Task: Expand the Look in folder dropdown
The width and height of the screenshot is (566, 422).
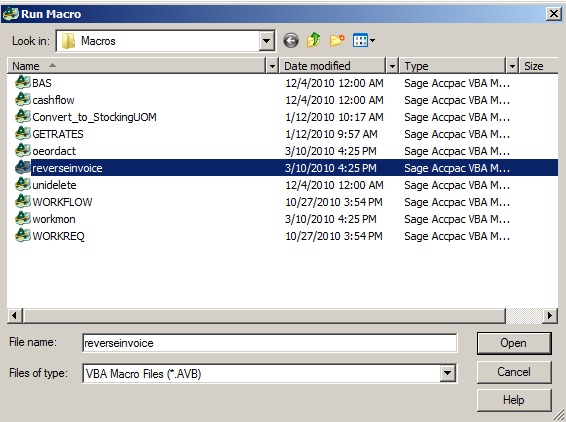Action: pos(266,41)
